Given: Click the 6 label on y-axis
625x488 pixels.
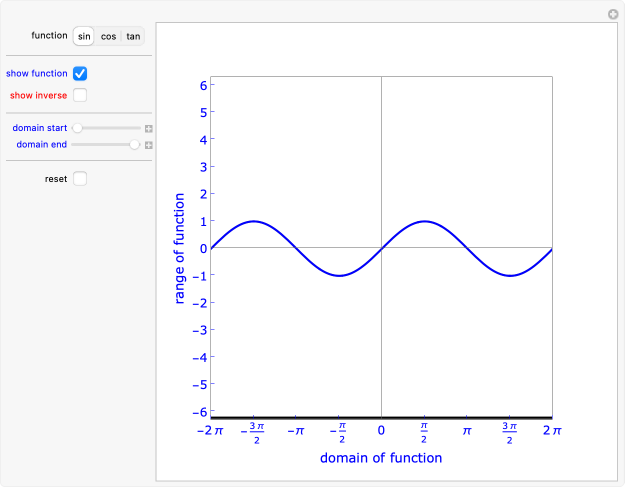Looking at the screenshot, I should (203, 85).
